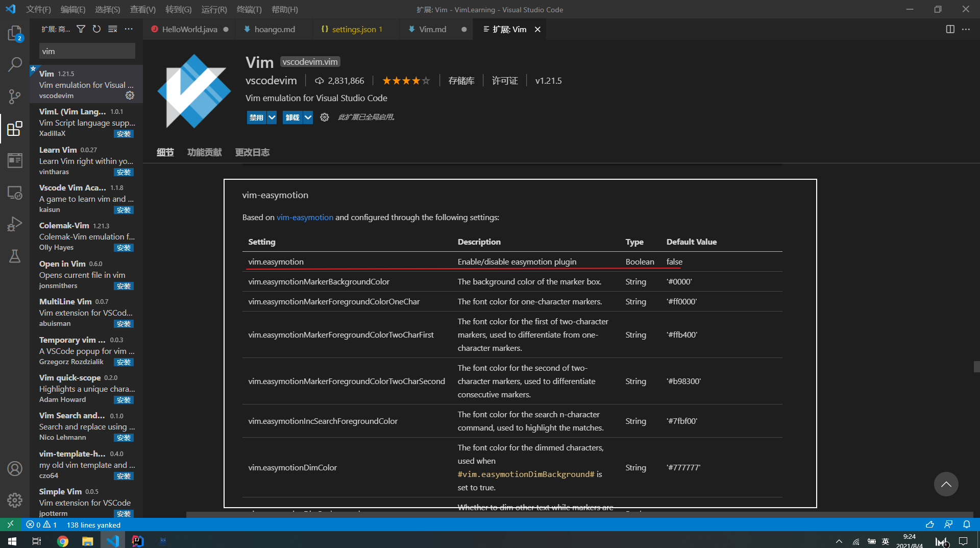This screenshot has width=980, height=548.
Task: Click the filter extensions funnel icon
Action: tap(81, 29)
